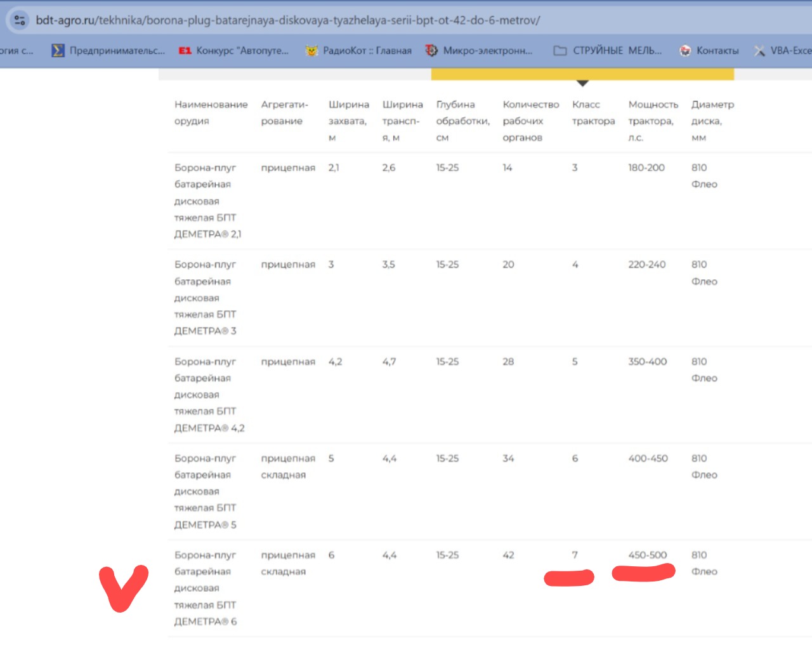This screenshot has height=671, width=812.
Task: Select the БПТ ДЕМЕТРА 4,2 row name
Action: pyautogui.click(x=209, y=394)
